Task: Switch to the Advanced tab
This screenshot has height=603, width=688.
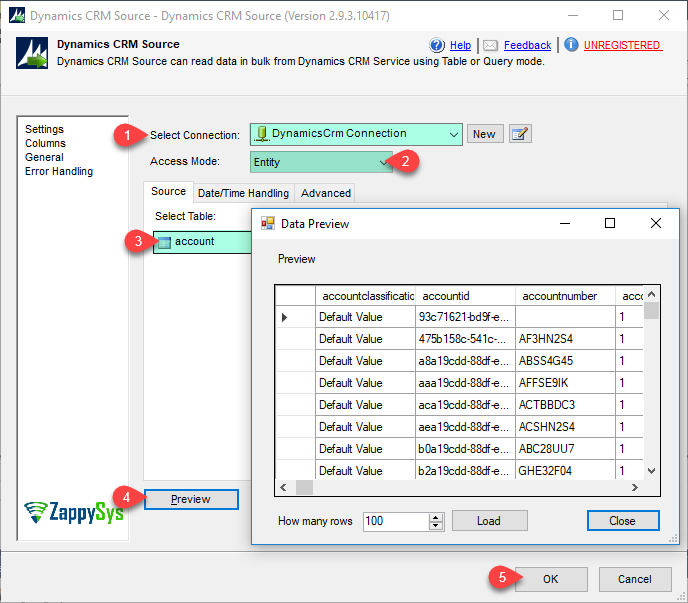Action: (x=326, y=193)
